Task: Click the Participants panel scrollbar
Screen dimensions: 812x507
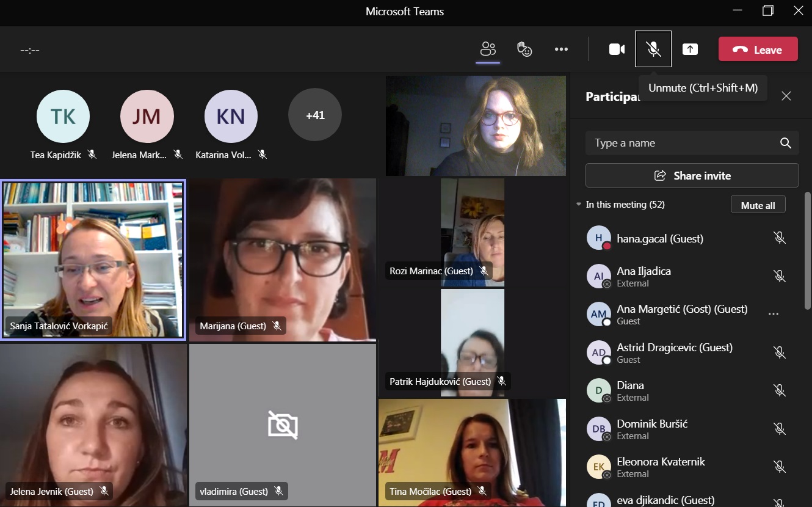Action: tap(807, 250)
